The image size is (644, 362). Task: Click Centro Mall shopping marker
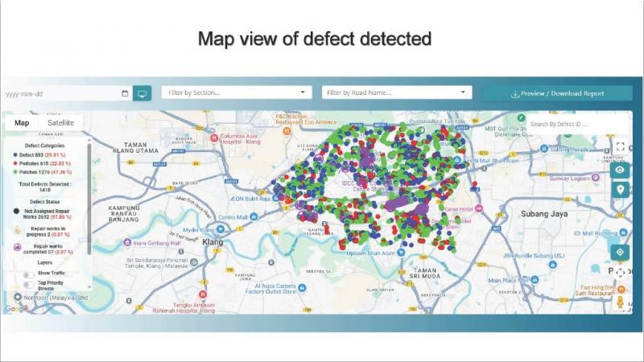(x=254, y=216)
